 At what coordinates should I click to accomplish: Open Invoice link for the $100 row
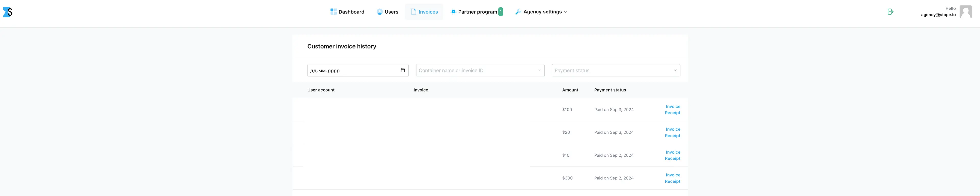(x=673, y=107)
